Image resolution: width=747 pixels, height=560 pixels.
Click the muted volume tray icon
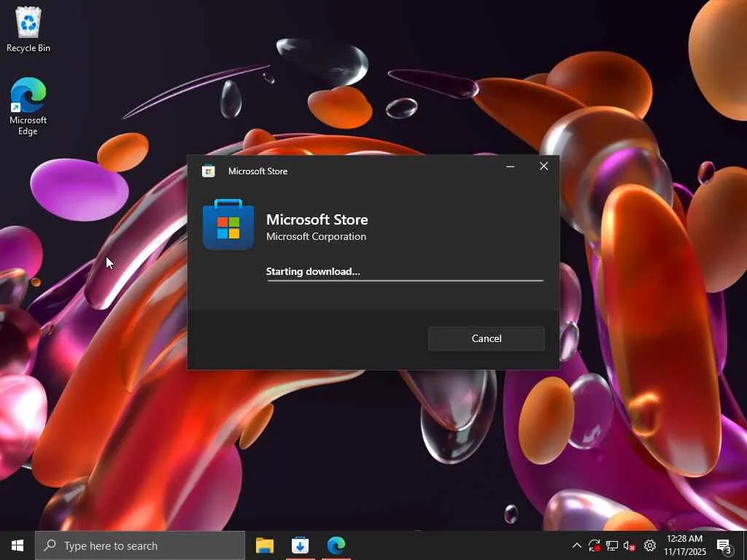630,545
